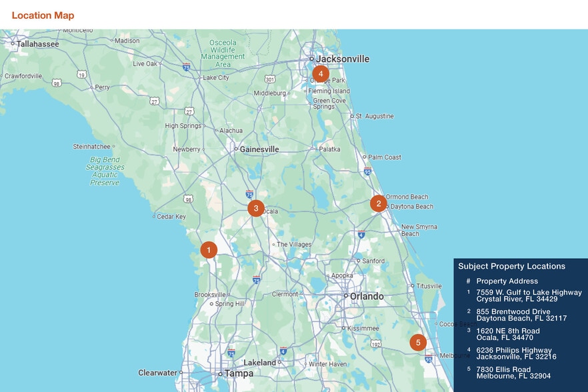Viewport: 588px width, 392px height.
Task: Click map marker number 4 near Jacksonville
Action: [x=321, y=74]
